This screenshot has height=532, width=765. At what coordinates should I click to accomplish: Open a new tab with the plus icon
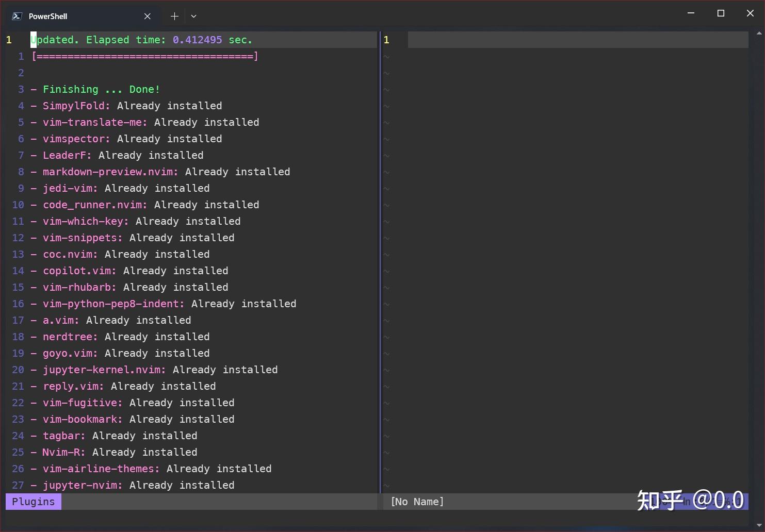[174, 16]
